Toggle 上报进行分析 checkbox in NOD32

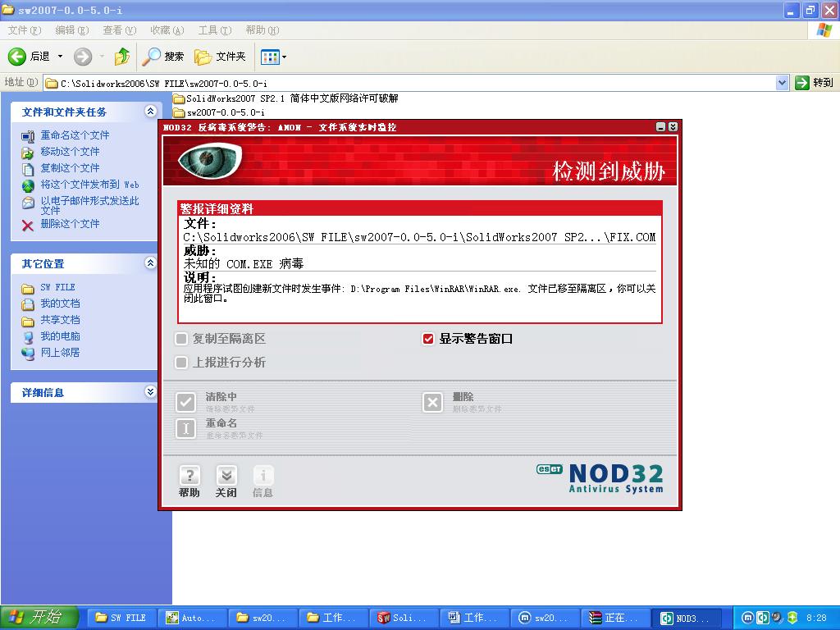(x=181, y=363)
